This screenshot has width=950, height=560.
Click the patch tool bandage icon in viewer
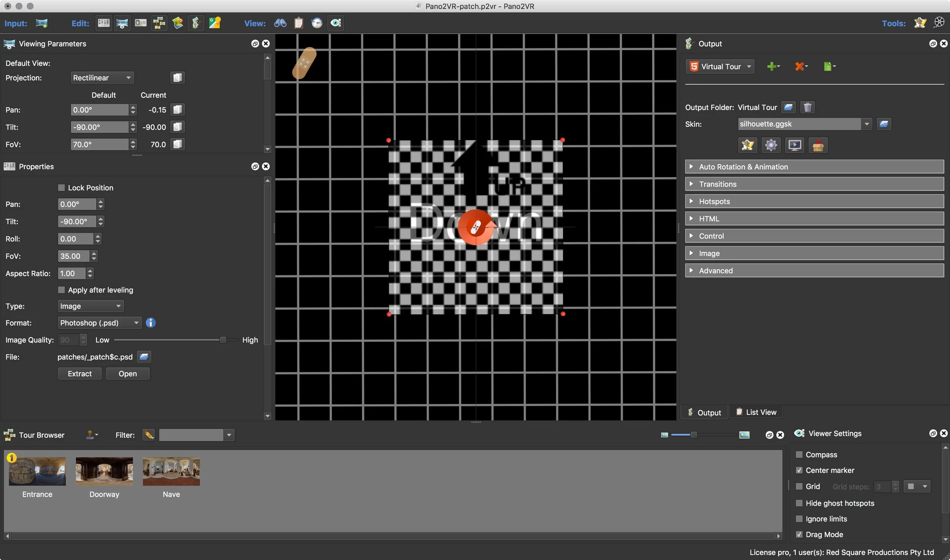pyautogui.click(x=304, y=63)
